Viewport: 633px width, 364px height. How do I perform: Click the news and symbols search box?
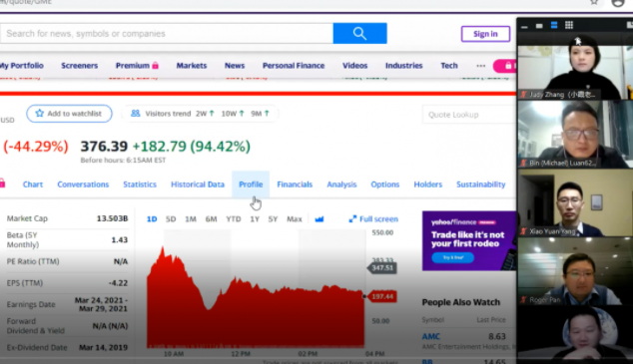coord(167,33)
